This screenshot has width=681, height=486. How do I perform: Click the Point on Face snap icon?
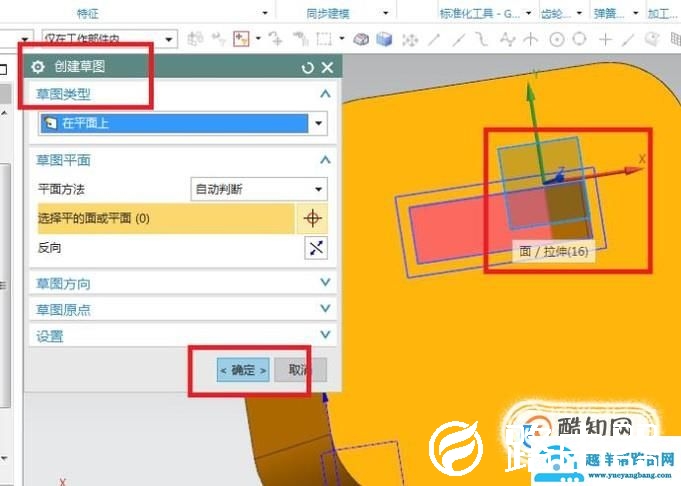(651, 39)
